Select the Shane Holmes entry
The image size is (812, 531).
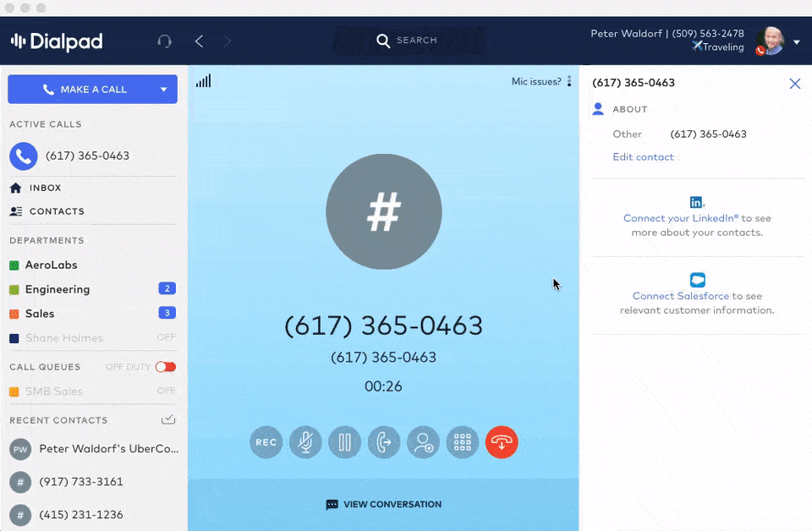[x=64, y=338]
